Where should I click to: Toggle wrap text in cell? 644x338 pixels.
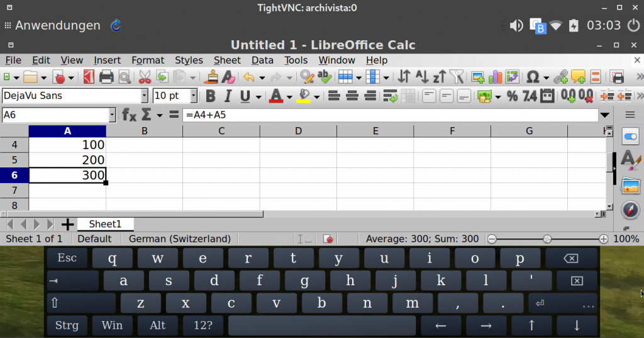(x=390, y=96)
